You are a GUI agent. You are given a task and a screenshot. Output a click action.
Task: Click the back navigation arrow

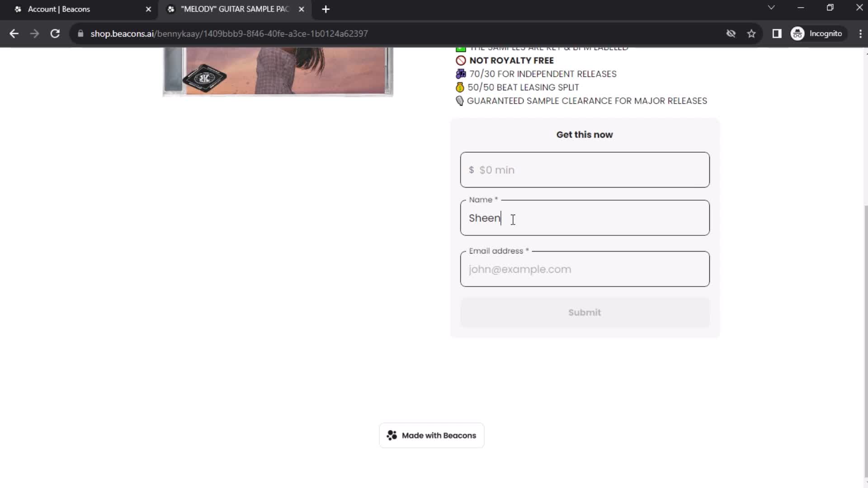click(14, 33)
